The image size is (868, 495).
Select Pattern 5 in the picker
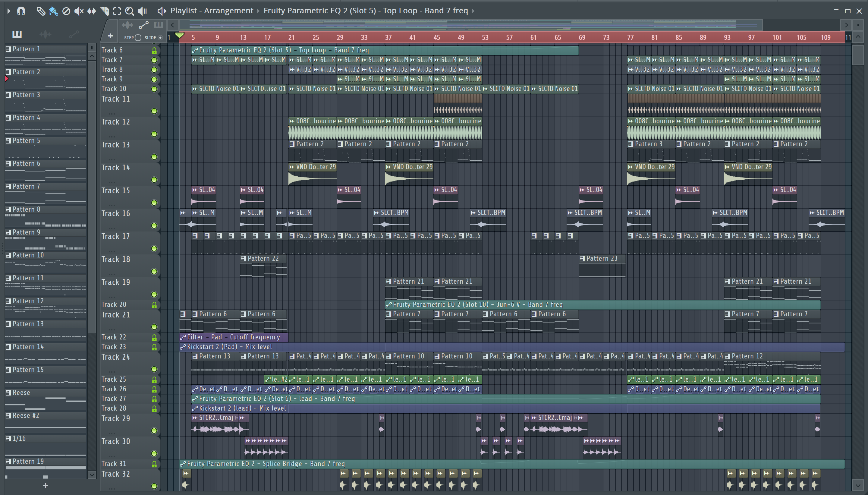coord(46,141)
